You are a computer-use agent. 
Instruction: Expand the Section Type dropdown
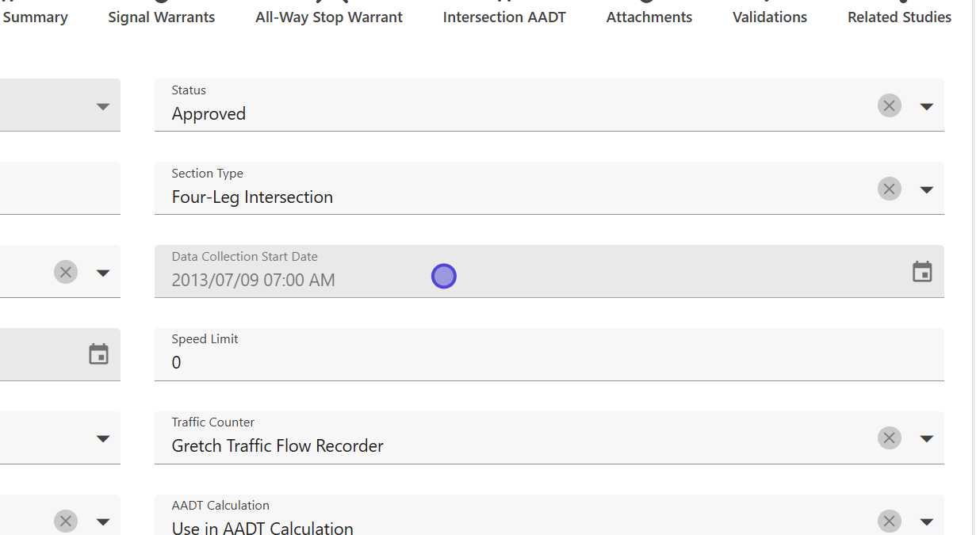tap(926, 189)
